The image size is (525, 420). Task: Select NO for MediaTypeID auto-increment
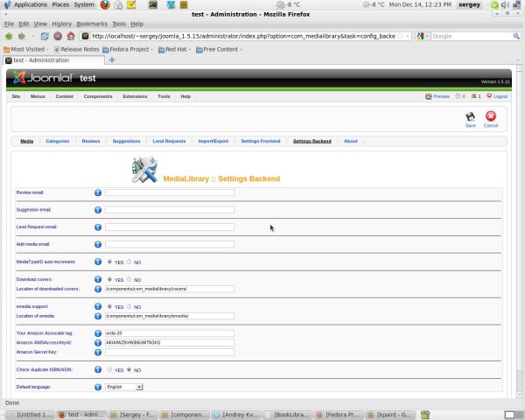tap(129, 262)
